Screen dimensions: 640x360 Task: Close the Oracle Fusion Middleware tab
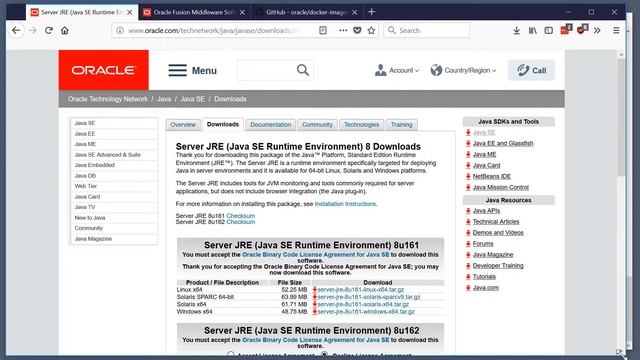(242, 13)
